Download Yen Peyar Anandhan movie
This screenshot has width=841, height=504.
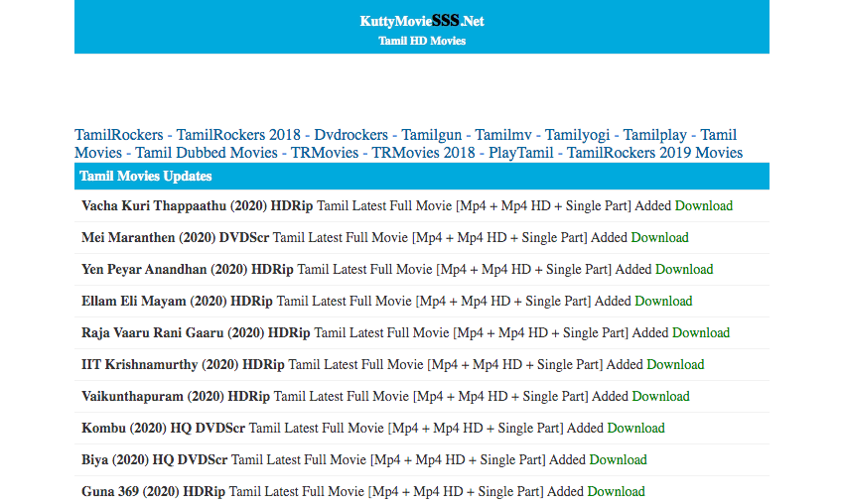tap(683, 269)
